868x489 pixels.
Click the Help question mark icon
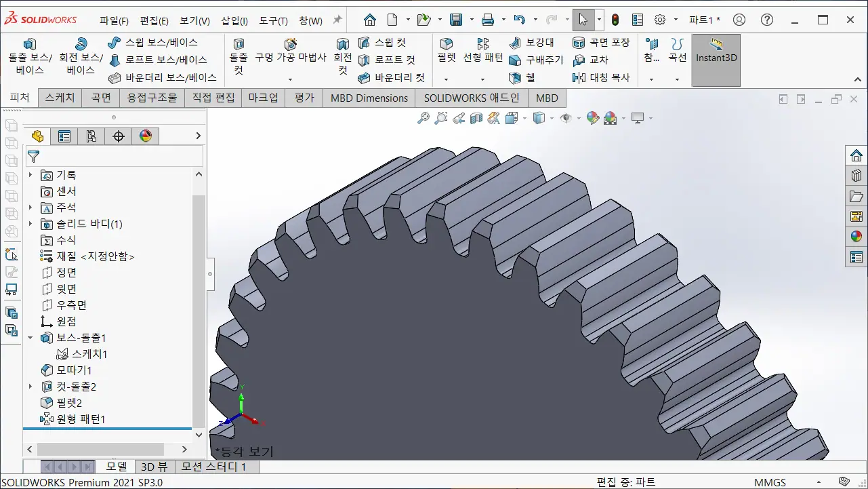pos(766,20)
